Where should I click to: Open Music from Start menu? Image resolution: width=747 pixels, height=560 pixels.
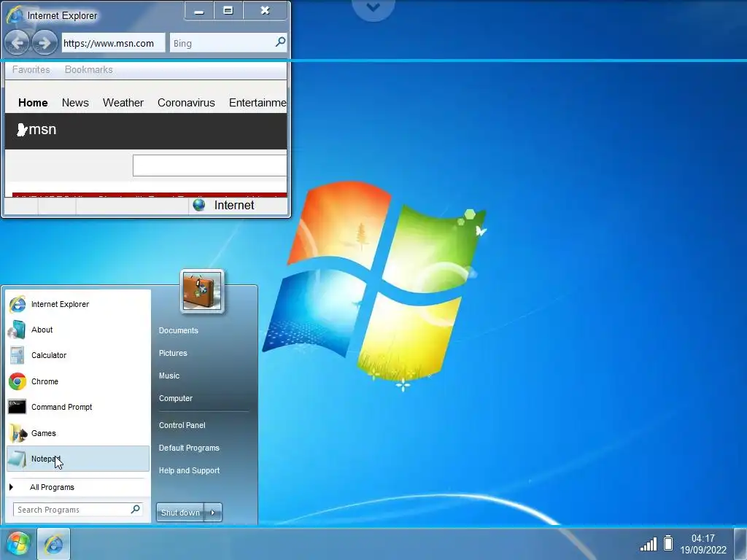[169, 376]
